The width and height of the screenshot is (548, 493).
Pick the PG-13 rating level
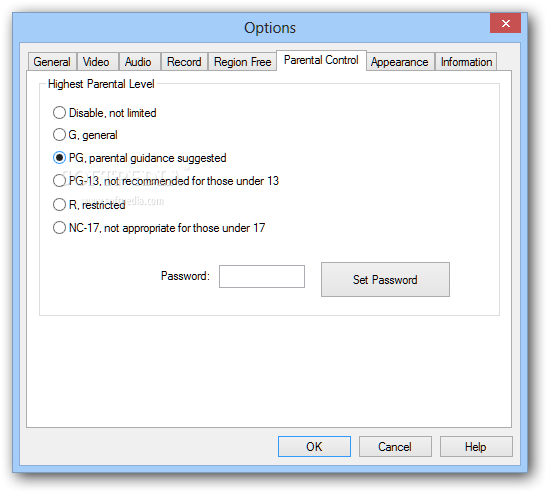(x=166, y=181)
